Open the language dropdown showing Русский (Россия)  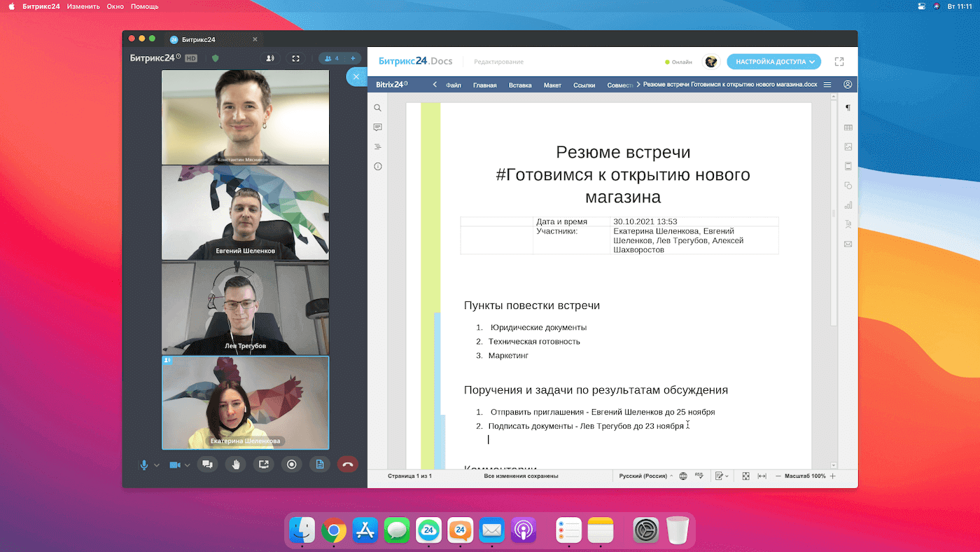[x=644, y=476]
